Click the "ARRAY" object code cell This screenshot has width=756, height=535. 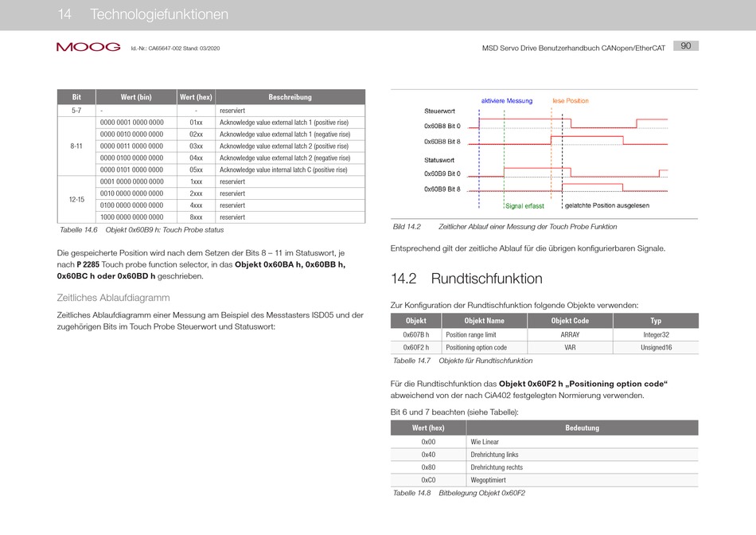point(570,335)
